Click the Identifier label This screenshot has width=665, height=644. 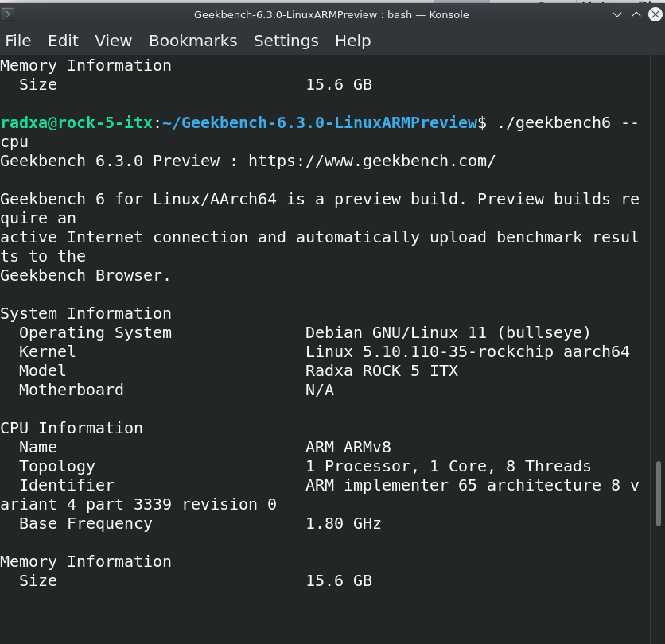click(x=67, y=486)
